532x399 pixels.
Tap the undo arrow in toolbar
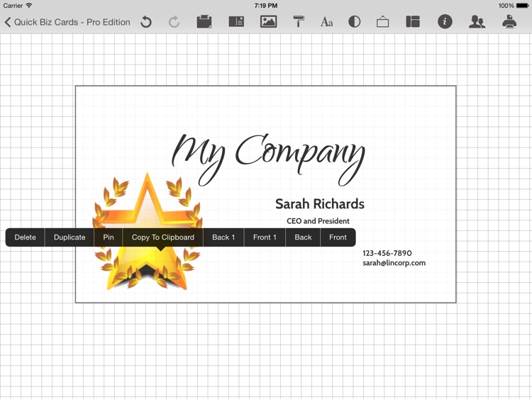(x=146, y=22)
